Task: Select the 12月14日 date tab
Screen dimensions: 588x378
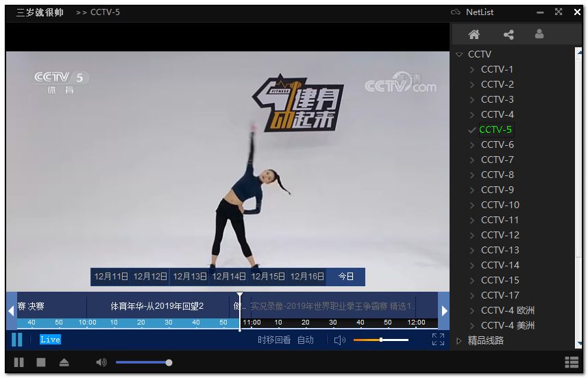Action: pos(229,277)
